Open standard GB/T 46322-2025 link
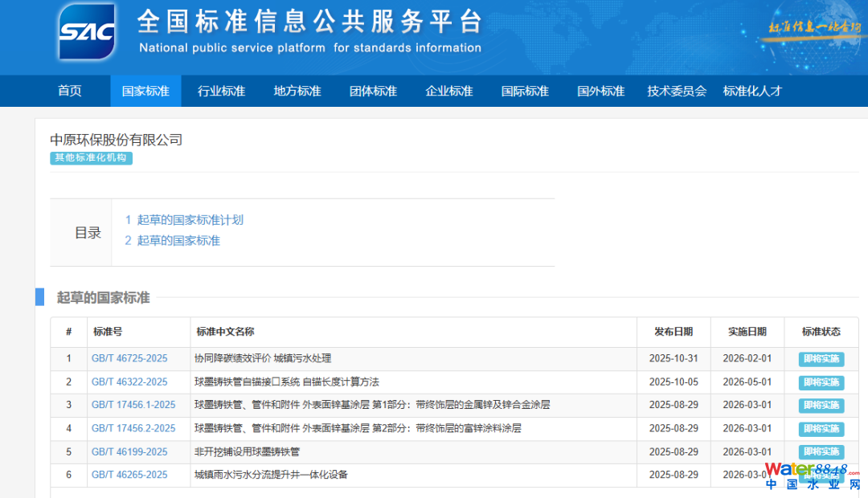Screen dimensions: 868x498 [129, 382]
